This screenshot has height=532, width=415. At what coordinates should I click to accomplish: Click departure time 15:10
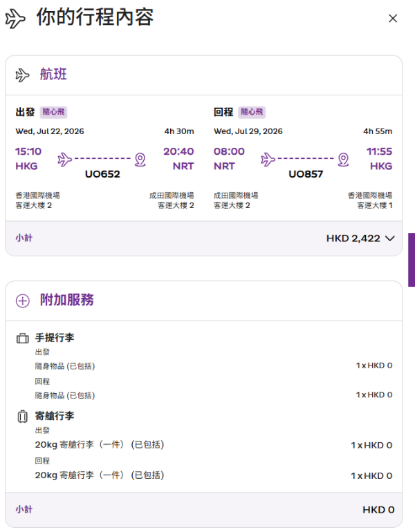28,151
